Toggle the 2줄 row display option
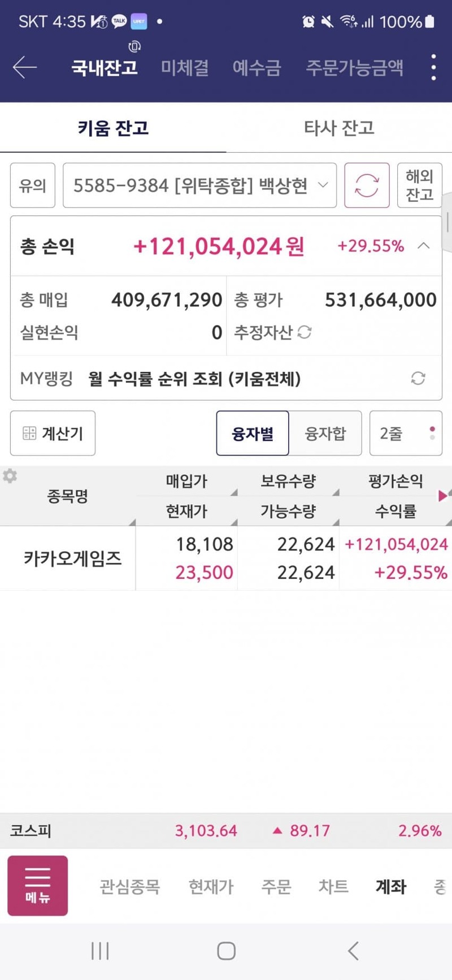 pos(405,433)
